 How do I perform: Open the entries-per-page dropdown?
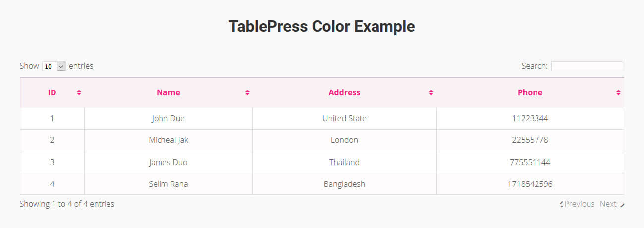pyautogui.click(x=54, y=66)
